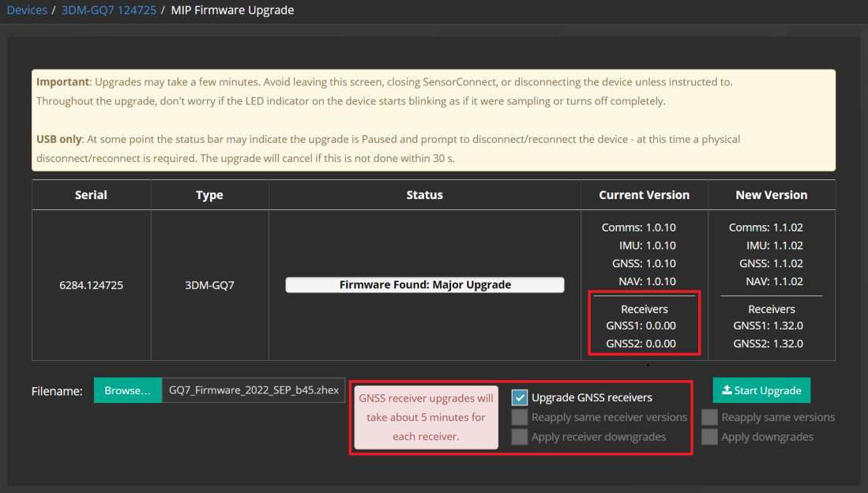Click Receivers label under Current Version
The height and width of the screenshot is (493, 868).
644,309
